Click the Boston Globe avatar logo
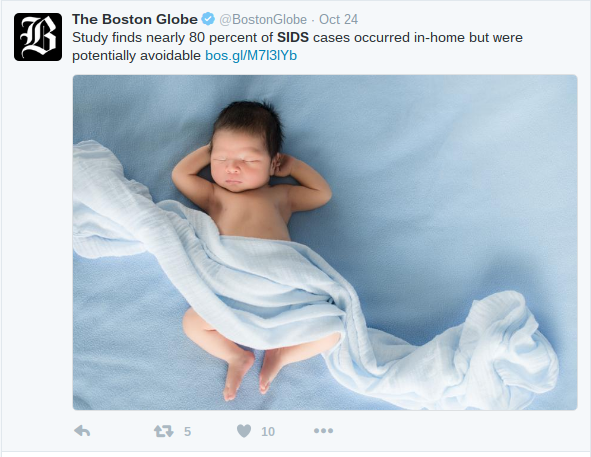 [x=38, y=37]
